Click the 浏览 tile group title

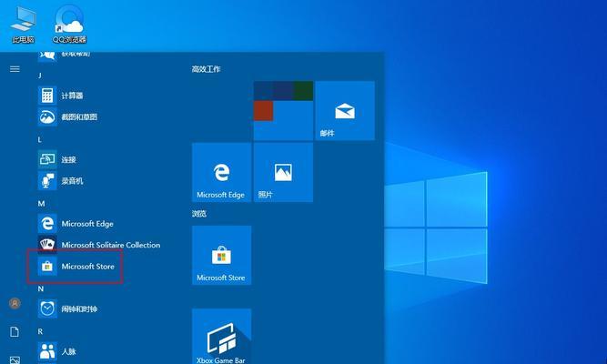[199, 213]
